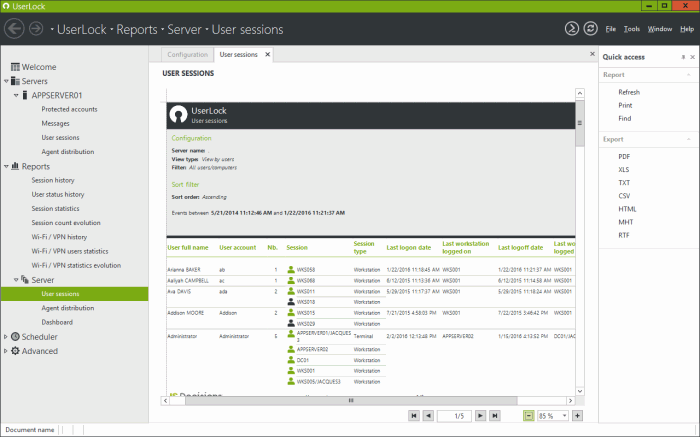700x437 pixels.
Task: Export report as CSV
Action: [x=624, y=196]
